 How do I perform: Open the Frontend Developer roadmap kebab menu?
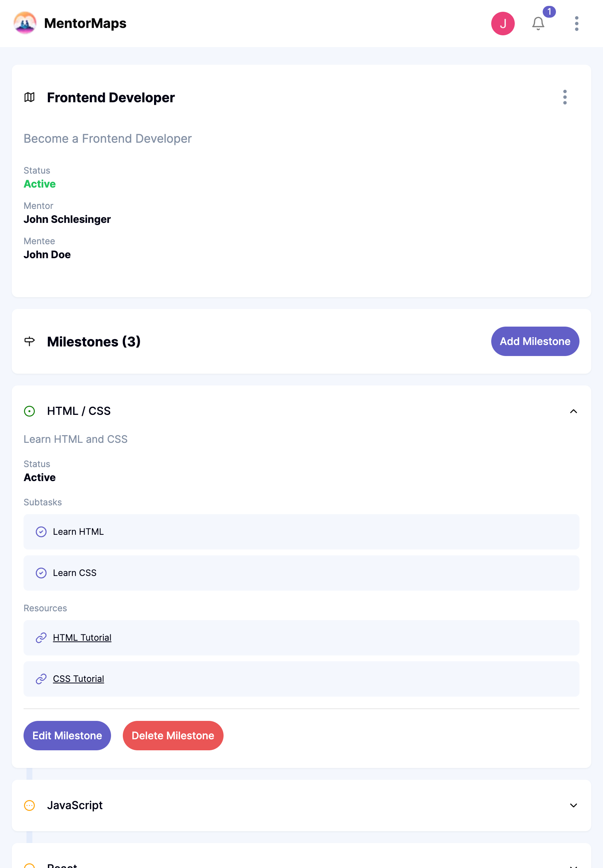(x=564, y=97)
